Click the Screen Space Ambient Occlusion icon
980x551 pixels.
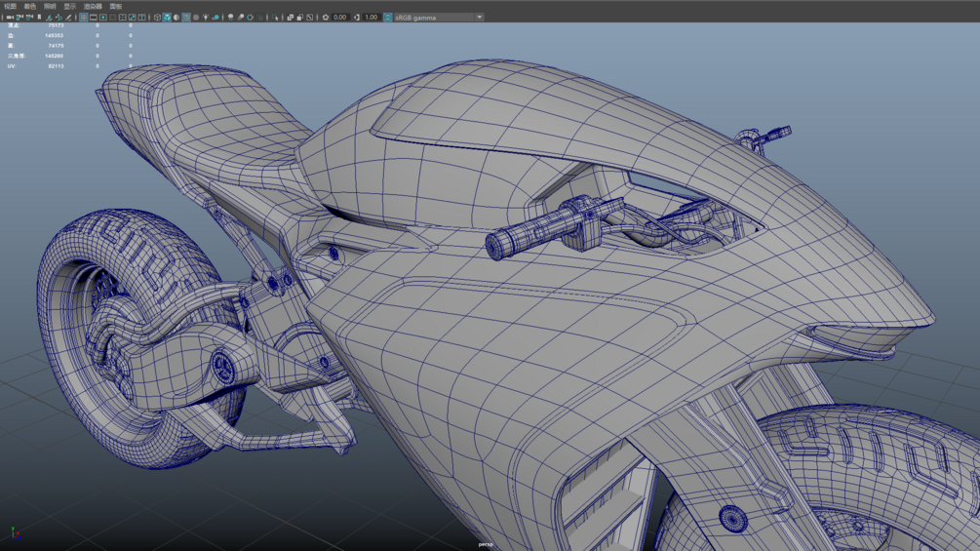pyautogui.click(x=231, y=18)
